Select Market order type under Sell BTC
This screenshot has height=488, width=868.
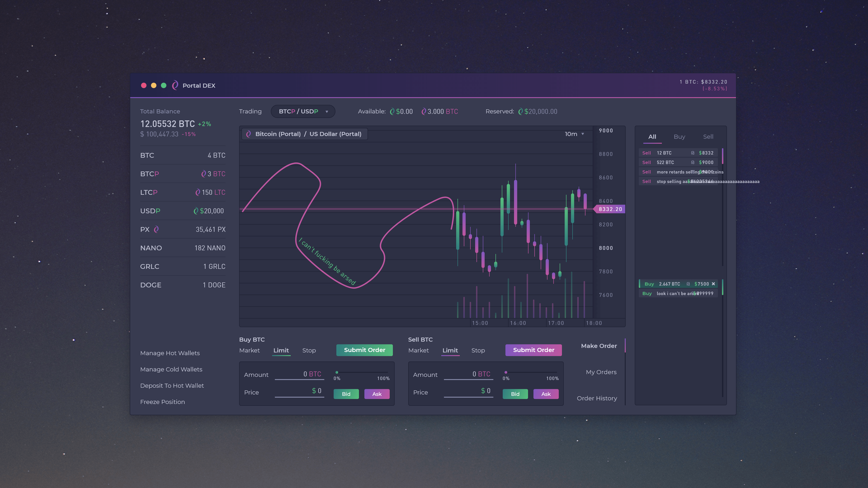418,350
